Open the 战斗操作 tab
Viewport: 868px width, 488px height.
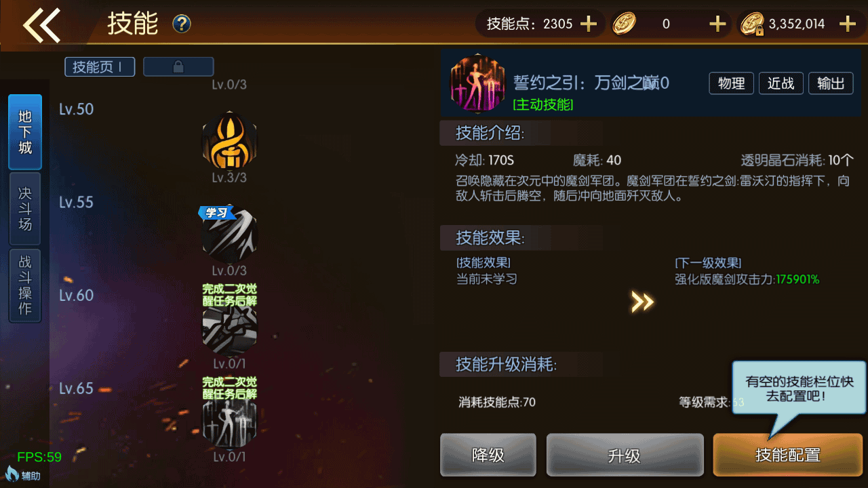[25, 286]
